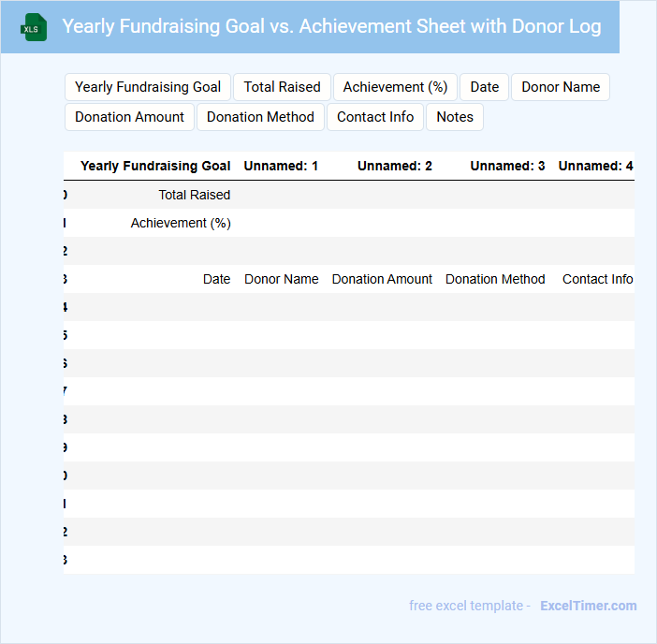Select the Donation Amount table cell
Screen dimensions: 657x644
tap(382, 279)
